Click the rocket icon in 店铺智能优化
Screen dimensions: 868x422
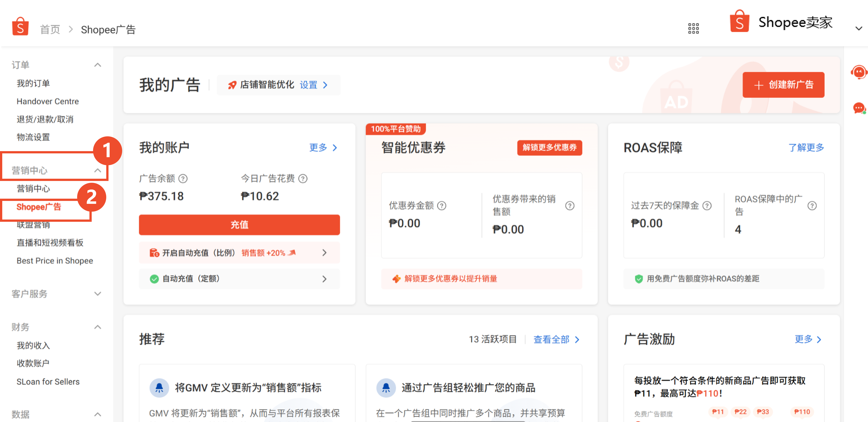coord(232,85)
